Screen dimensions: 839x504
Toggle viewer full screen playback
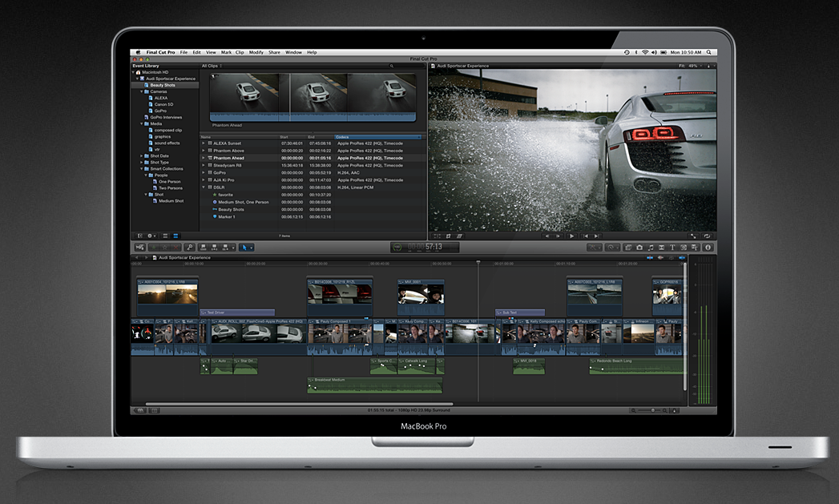(693, 236)
